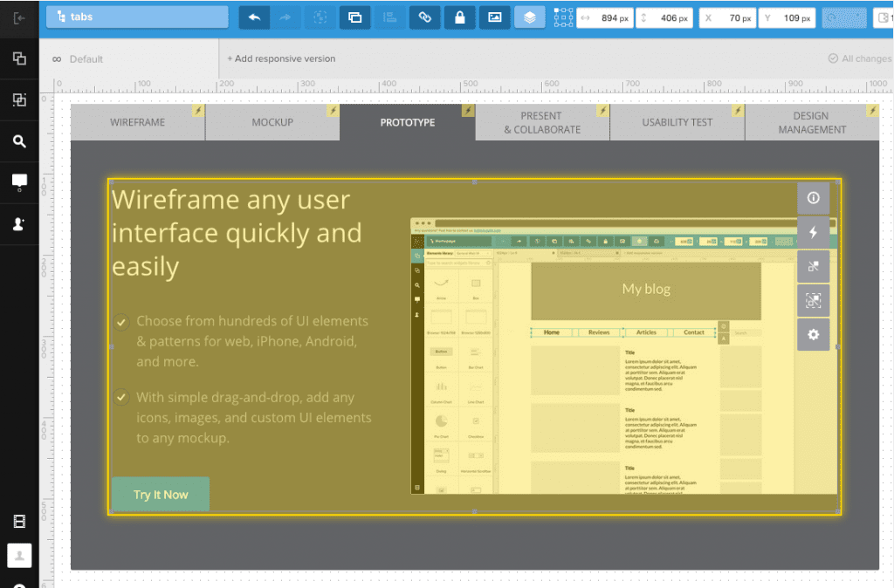Viewport: 894px width, 588px height.
Task: Click Add responsive version
Action: [281, 58]
